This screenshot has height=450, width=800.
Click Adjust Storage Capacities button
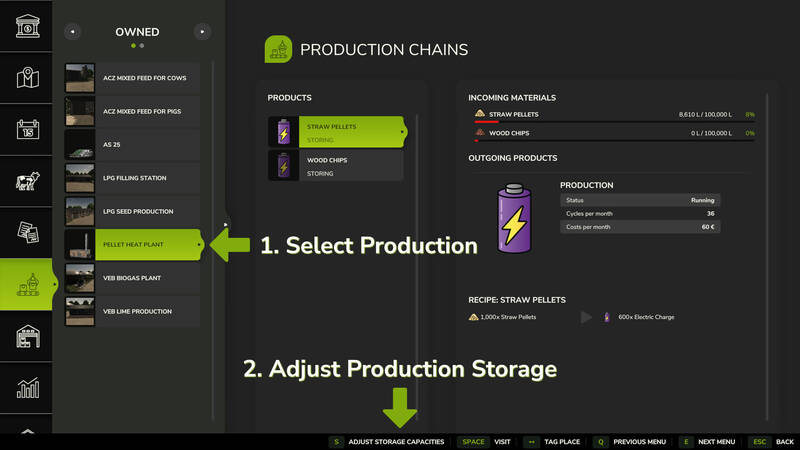(x=389, y=441)
